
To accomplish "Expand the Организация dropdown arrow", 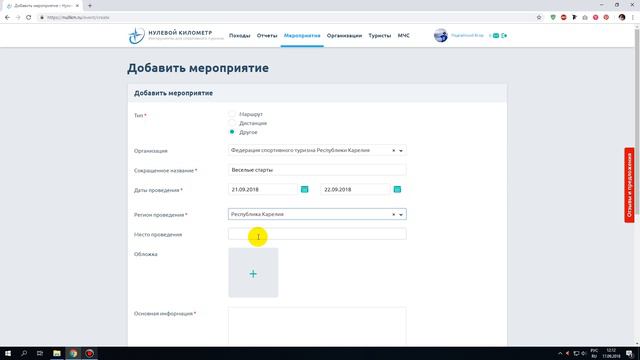I will tap(401, 151).
